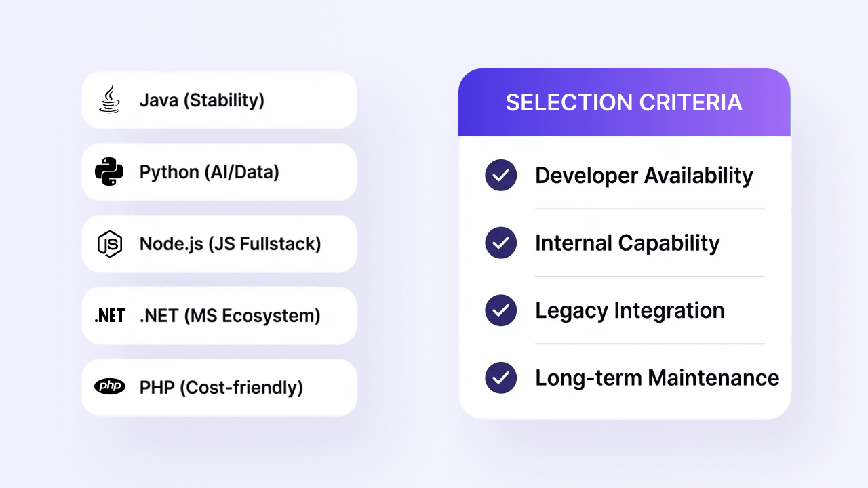Choose the Node.js (JS Fullstack) card

tap(219, 244)
